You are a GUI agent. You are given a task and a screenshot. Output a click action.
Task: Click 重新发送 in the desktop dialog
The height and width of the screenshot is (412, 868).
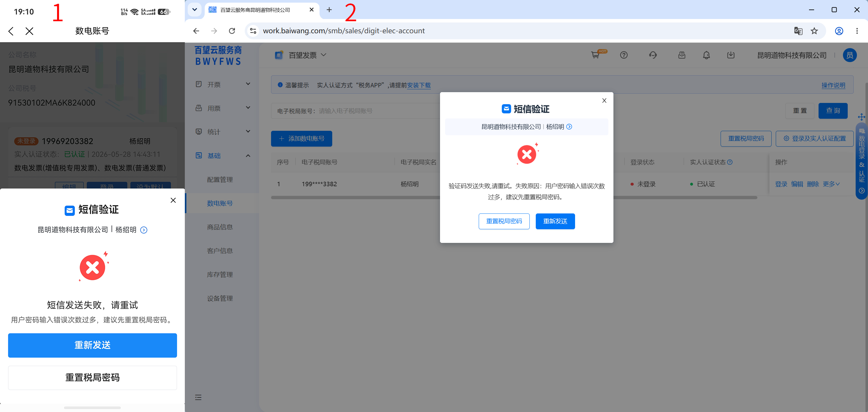(x=555, y=221)
